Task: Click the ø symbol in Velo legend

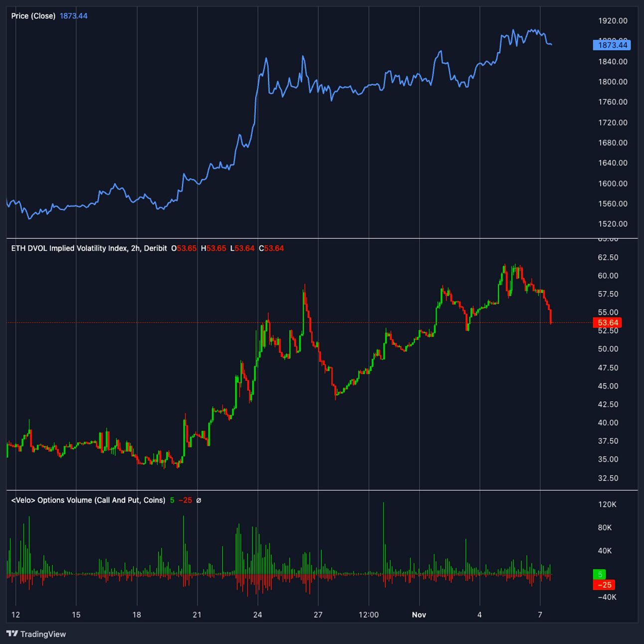Action: pyautogui.click(x=198, y=500)
